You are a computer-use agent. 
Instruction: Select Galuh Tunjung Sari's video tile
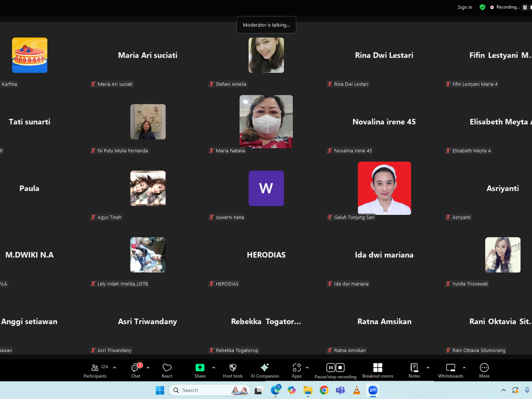click(384, 188)
